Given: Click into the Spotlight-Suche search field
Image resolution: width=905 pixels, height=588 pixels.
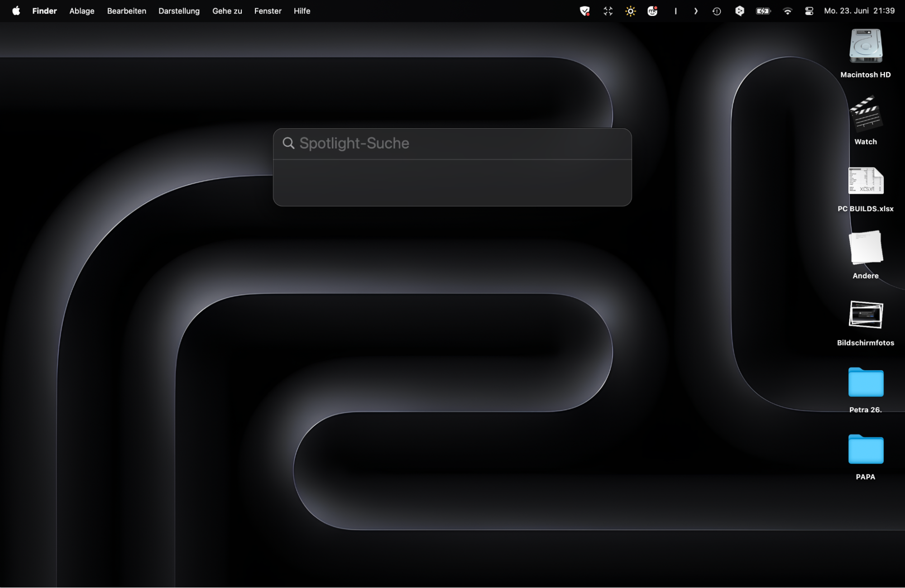Looking at the screenshot, I should click(x=453, y=143).
